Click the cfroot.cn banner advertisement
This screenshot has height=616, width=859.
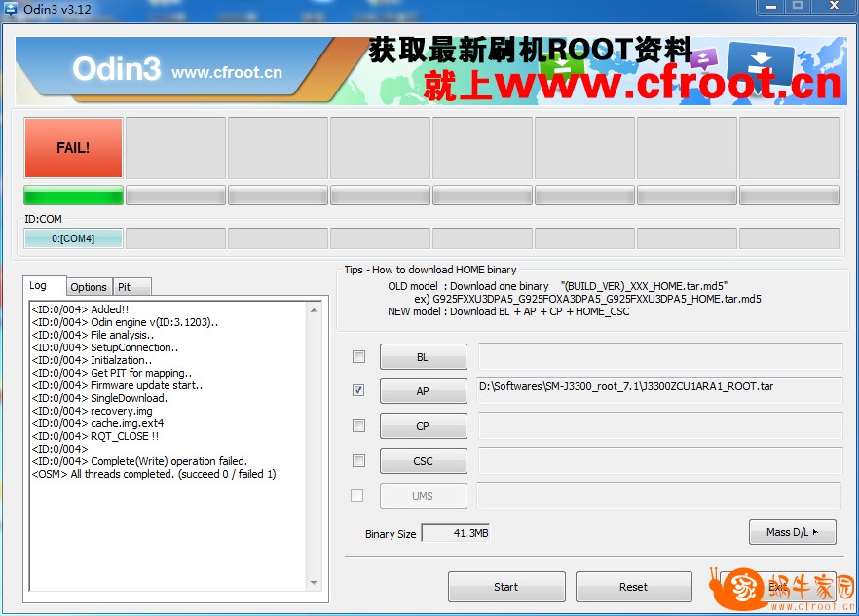[x=431, y=71]
